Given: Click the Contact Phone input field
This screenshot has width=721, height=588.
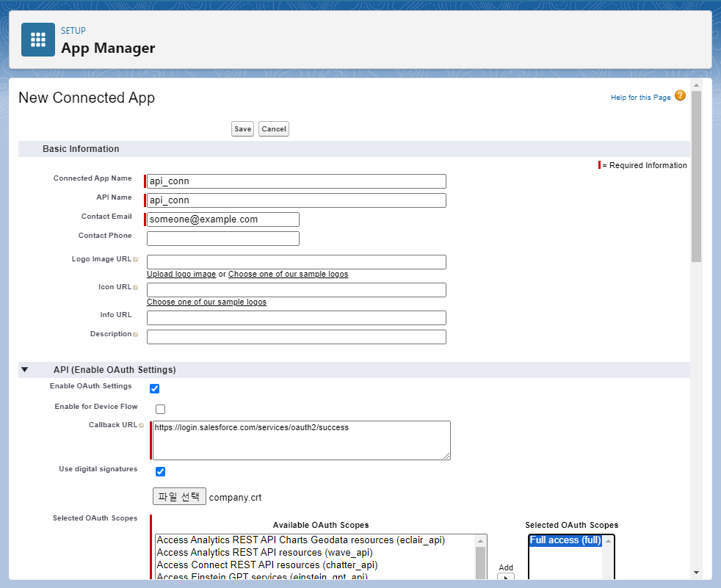Looking at the screenshot, I should point(222,238).
